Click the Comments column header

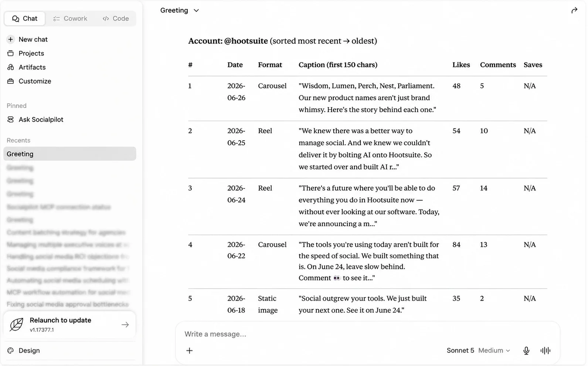click(498, 65)
